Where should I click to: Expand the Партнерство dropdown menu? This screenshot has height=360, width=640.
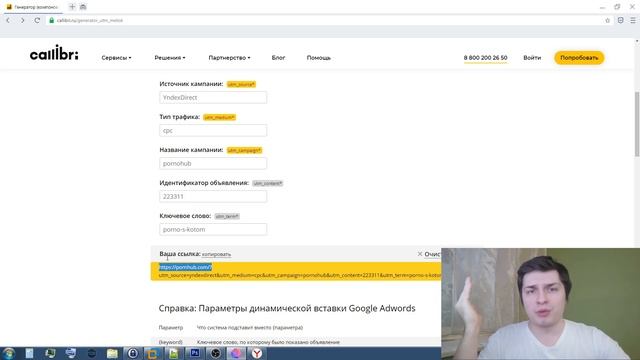(x=229, y=58)
